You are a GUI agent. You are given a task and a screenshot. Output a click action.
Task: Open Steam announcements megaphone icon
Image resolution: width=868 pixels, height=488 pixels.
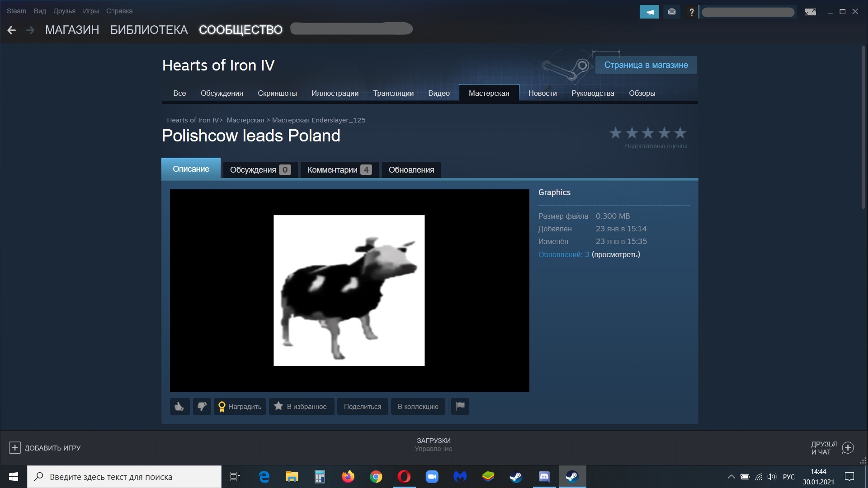(649, 12)
